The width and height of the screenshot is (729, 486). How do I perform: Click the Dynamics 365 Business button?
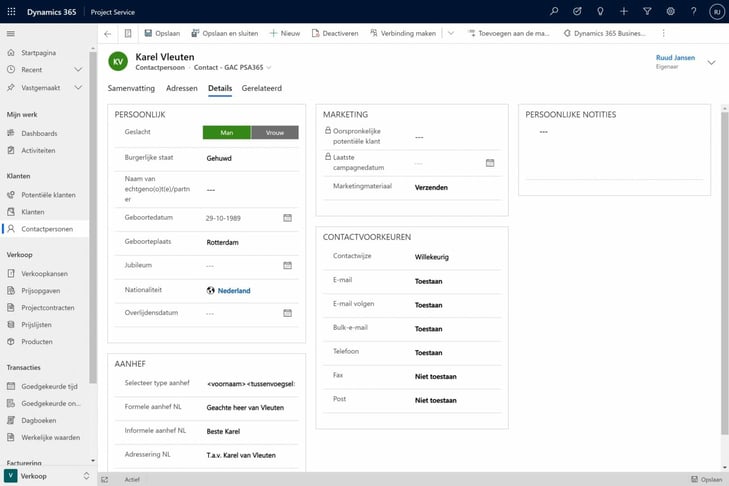click(604, 33)
